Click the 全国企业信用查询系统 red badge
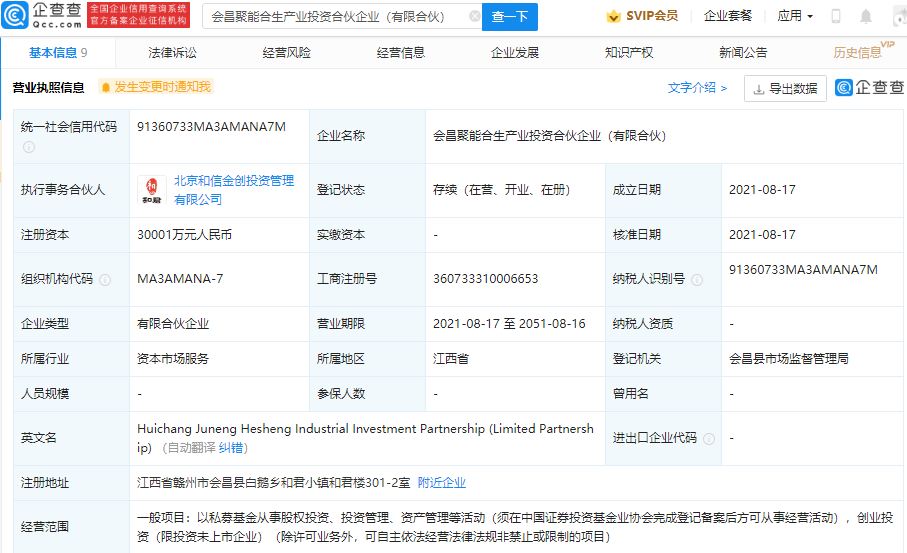Image resolution: width=907 pixels, height=553 pixels. click(x=138, y=15)
